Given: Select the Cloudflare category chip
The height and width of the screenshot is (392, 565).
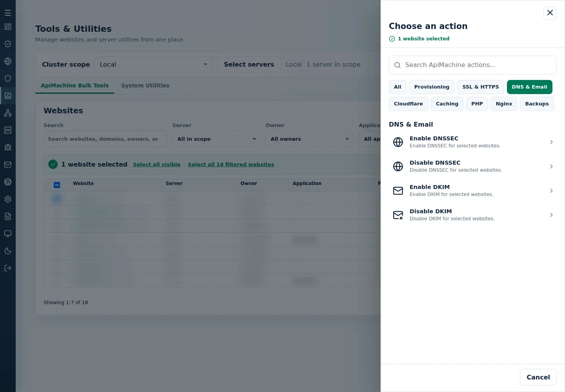Looking at the screenshot, I should pyautogui.click(x=408, y=104).
